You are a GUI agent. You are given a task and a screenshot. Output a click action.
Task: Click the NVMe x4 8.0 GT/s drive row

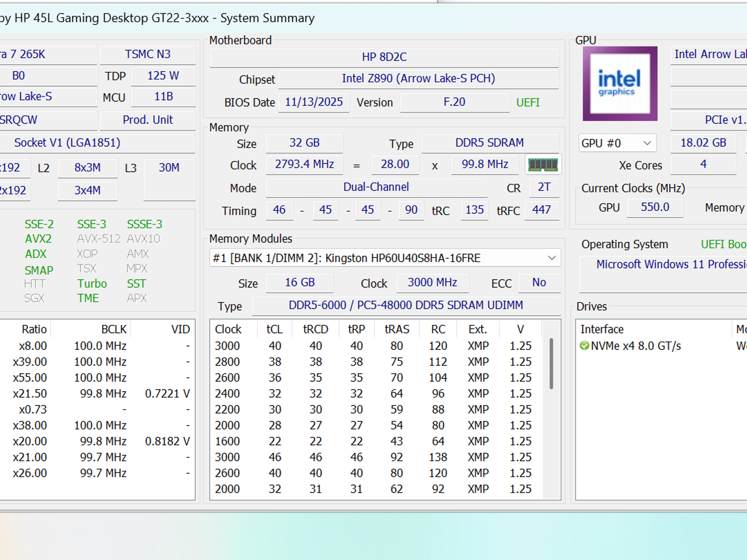[x=662, y=346]
